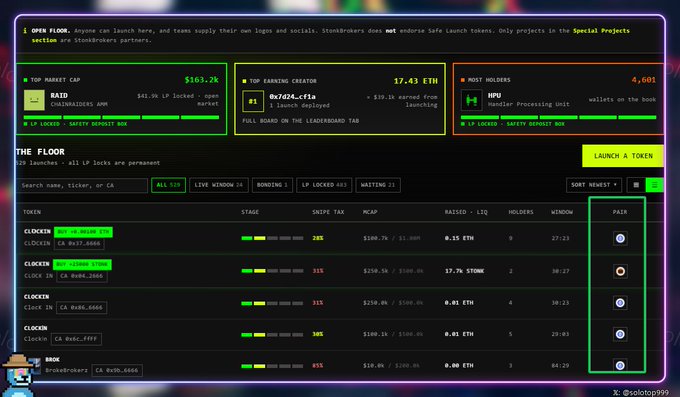Click the BUY +0.00100 ETH button
The height and width of the screenshot is (397, 680).
click(83, 232)
